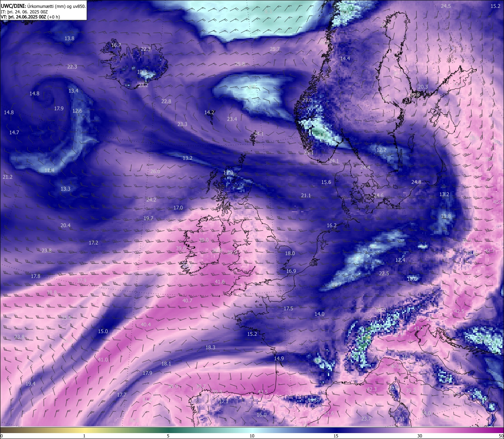Viewport: 504px width, 439px height.
Task: Click the 13.4 map value
Action: tap(73, 91)
